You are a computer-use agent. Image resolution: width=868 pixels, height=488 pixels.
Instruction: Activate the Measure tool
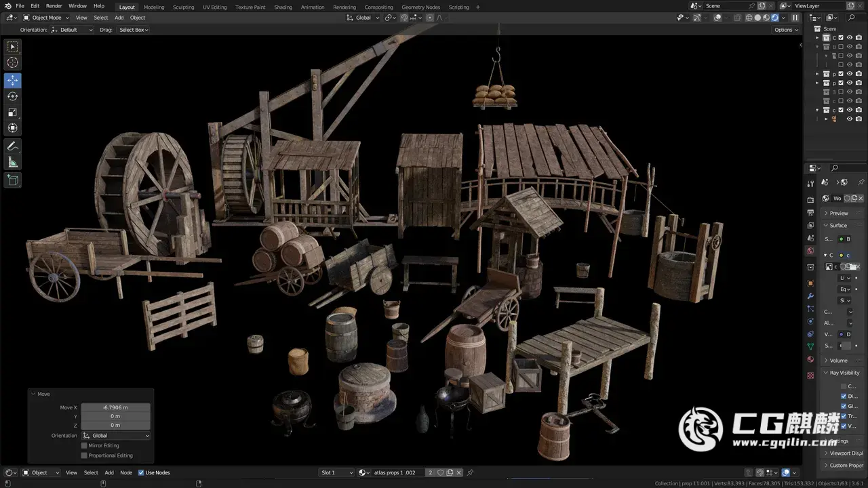pyautogui.click(x=13, y=162)
